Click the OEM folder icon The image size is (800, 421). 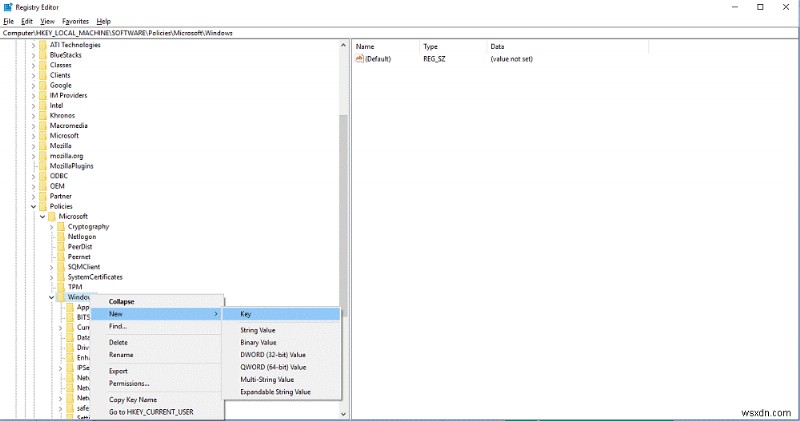point(43,186)
